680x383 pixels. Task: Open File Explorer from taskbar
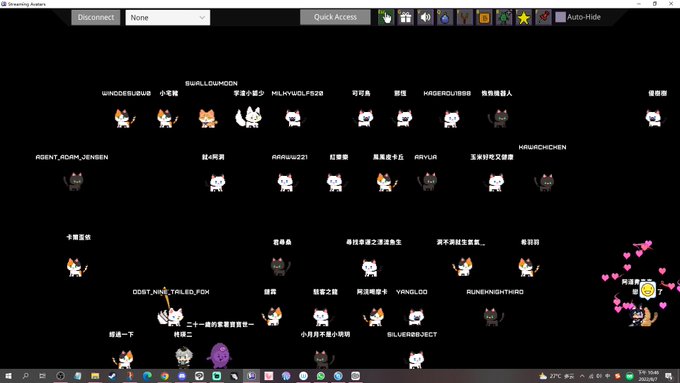click(x=95, y=376)
